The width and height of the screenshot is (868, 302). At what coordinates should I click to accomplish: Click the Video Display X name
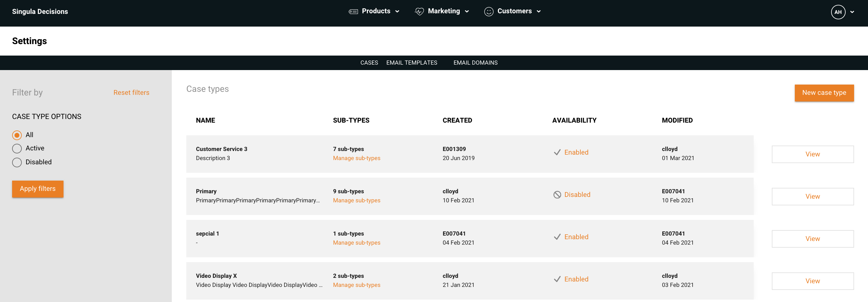(x=216, y=276)
